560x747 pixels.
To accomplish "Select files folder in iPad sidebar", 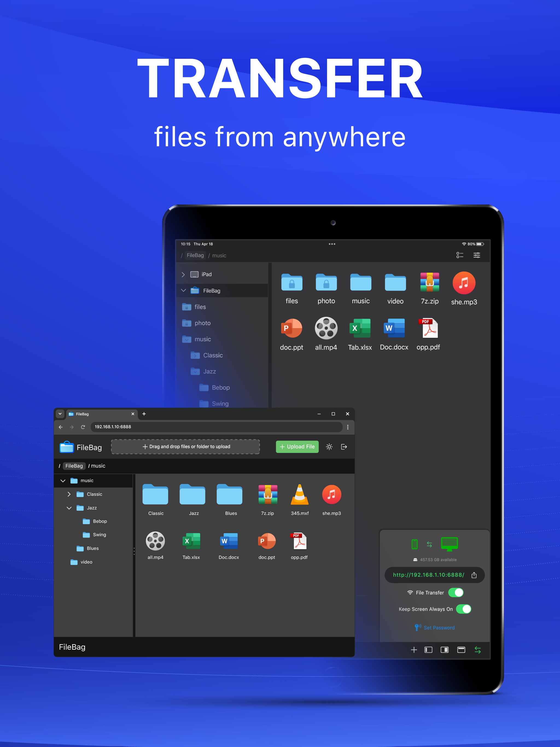I will tap(194, 307).
